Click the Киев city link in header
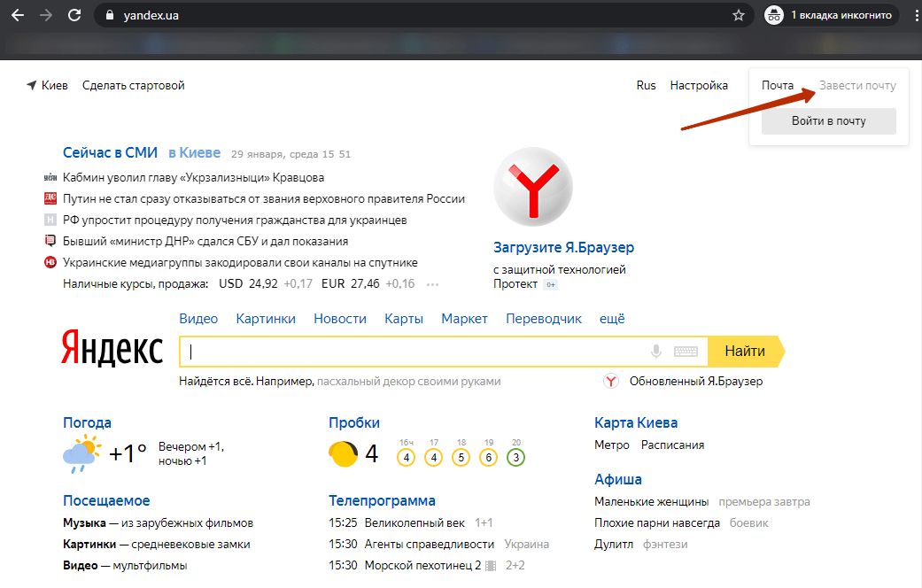 [55, 85]
